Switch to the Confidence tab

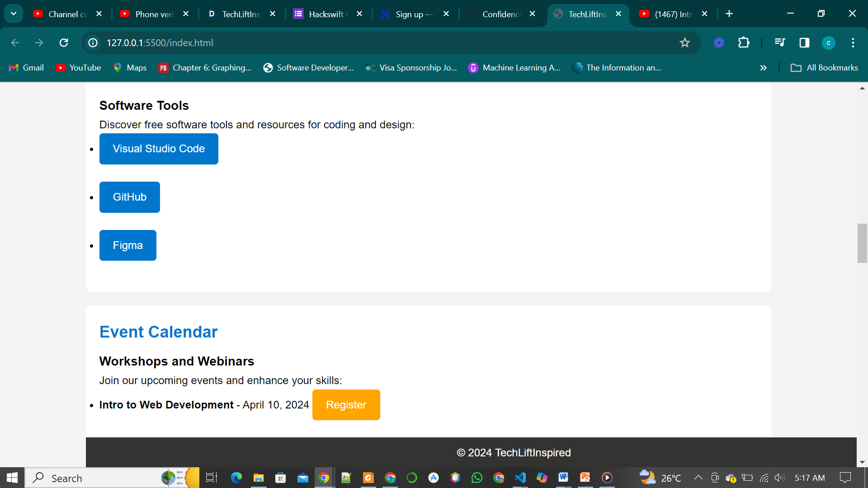click(500, 14)
